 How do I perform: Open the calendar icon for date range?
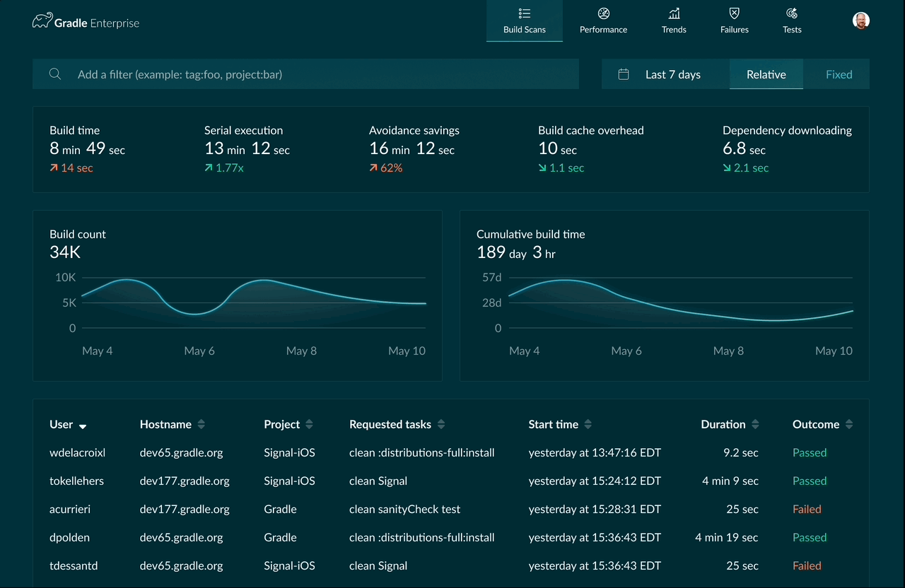coord(623,73)
